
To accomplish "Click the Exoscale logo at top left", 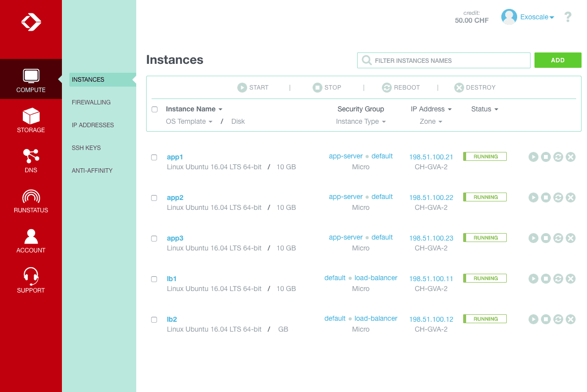I will pos(31,22).
